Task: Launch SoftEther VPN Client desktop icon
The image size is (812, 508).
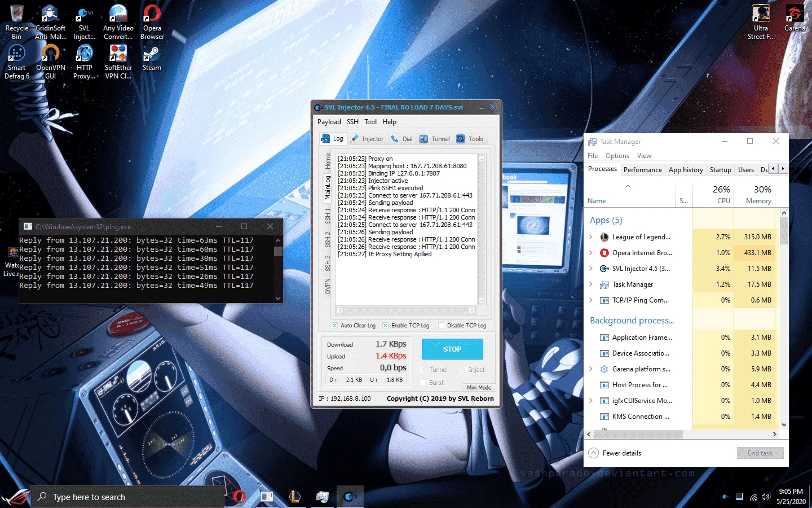Action: 118,62
